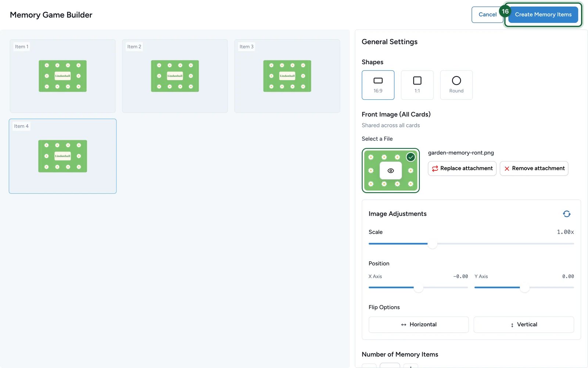This screenshot has width=588, height=368.
Task: Choose the Round shape option
Action: coord(456,85)
